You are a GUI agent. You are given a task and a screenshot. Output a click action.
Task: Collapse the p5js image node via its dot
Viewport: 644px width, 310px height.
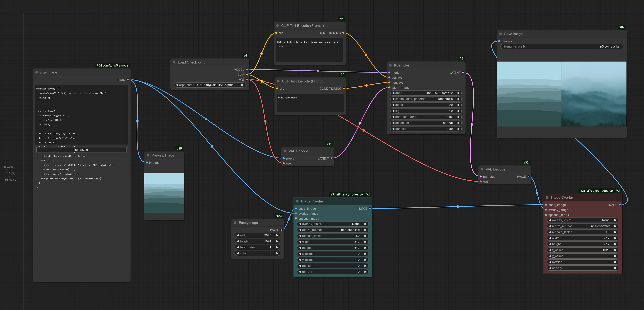tap(36, 72)
